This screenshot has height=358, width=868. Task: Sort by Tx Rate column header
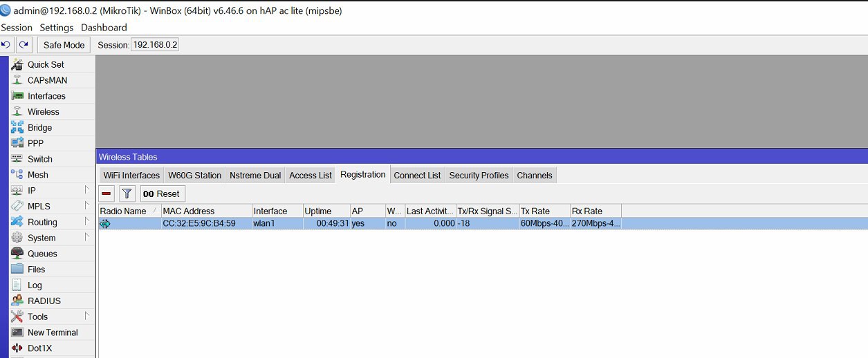[544, 211]
